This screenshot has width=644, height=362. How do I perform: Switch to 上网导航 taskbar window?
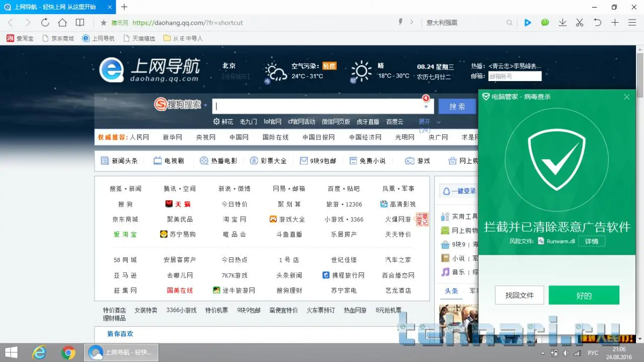click(x=122, y=352)
